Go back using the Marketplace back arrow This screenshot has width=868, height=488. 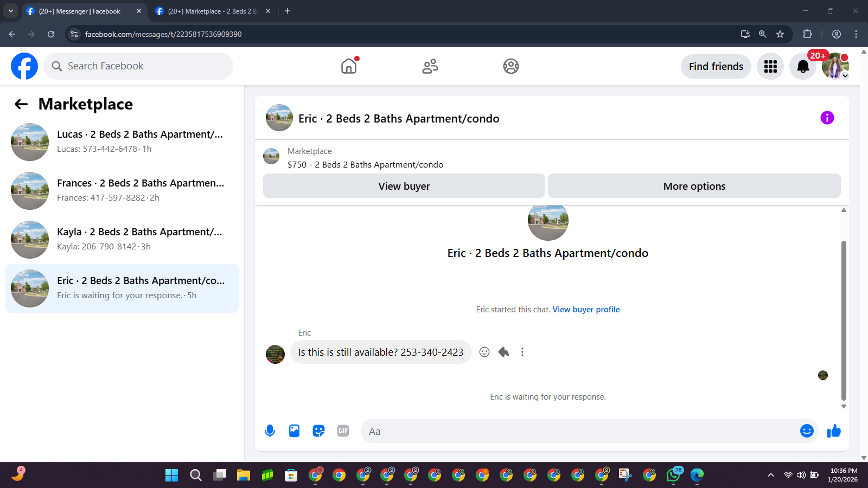[21, 104]
